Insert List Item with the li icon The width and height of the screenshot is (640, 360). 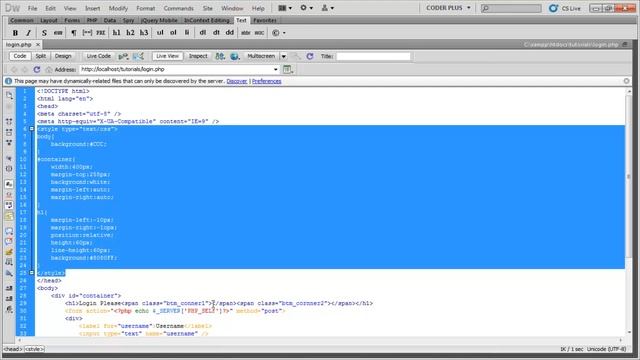point(187,33)
